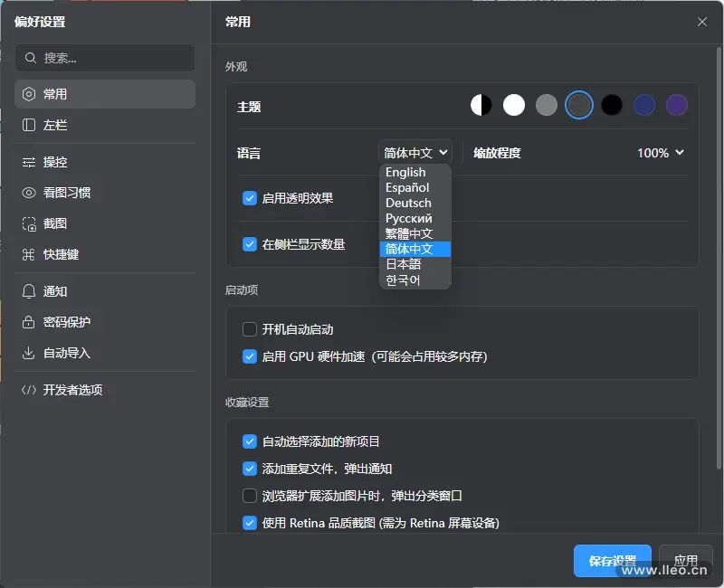Pick the purple theme color swatch
This screenshot has height=588, width=724.
click(676, 106)
